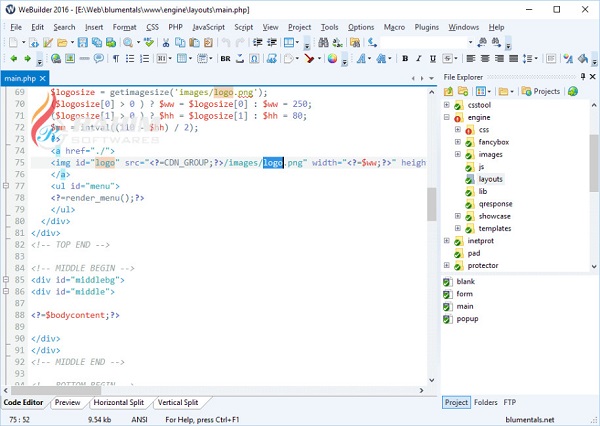Insert a line break with BR icon
600x426 pixels.
point(226,59)
